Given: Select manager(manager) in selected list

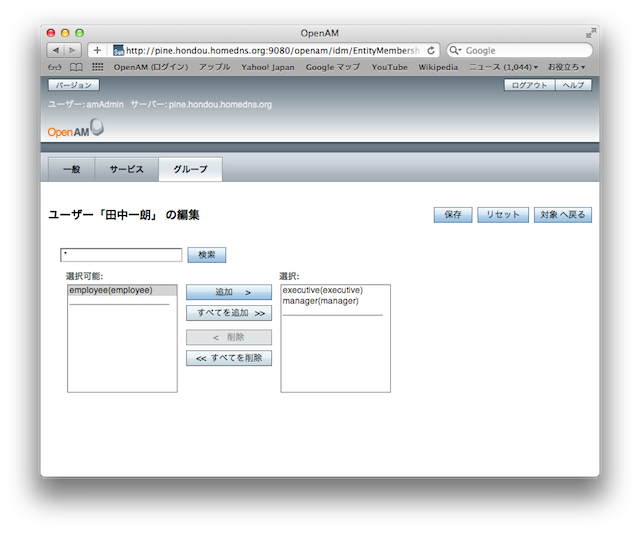Looking at the screenshot, I should pyautogui.click(x=320, y=301).
